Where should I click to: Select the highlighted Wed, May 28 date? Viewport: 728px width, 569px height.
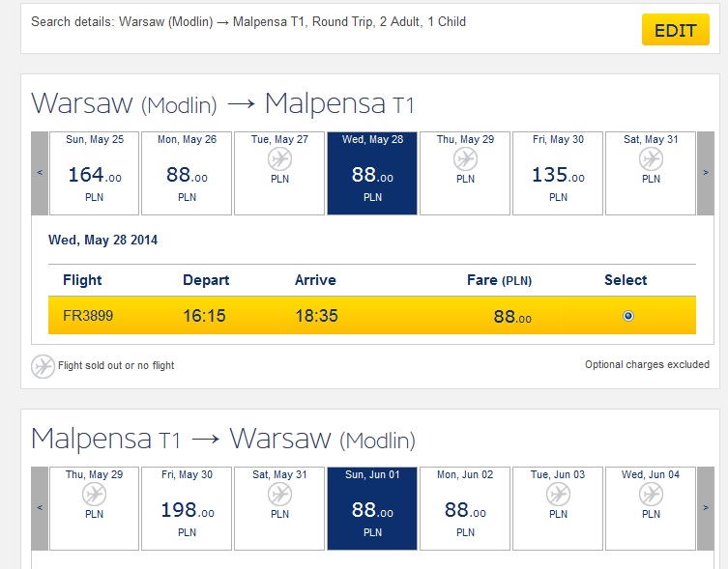tap(372, 173)
